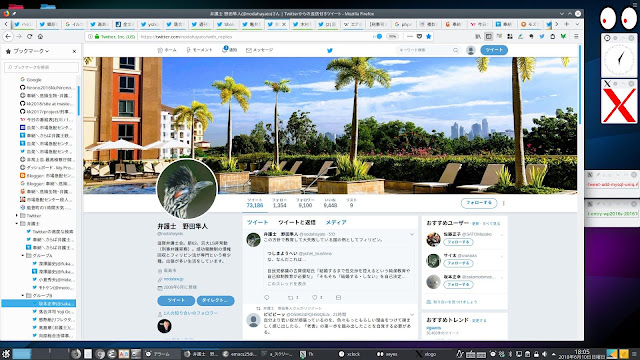The image size is (640, 360).
Task: Switch to the xclock taskbar entry
Action: pyautogui.click(x=350, y=354)
